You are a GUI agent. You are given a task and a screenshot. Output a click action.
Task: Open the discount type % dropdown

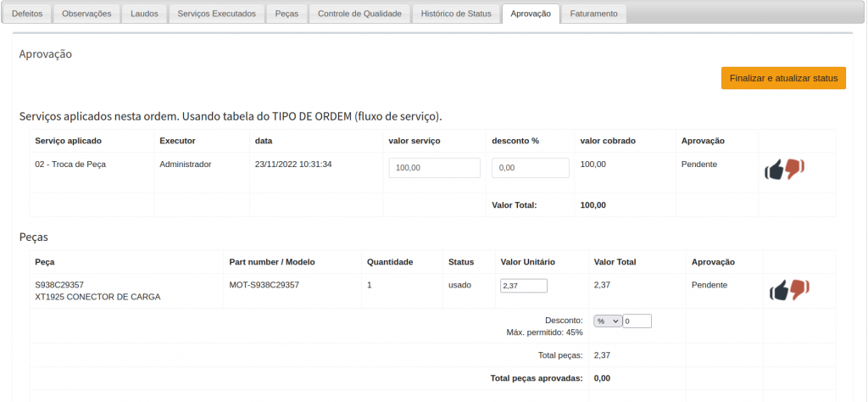click(x=607, y=321)
